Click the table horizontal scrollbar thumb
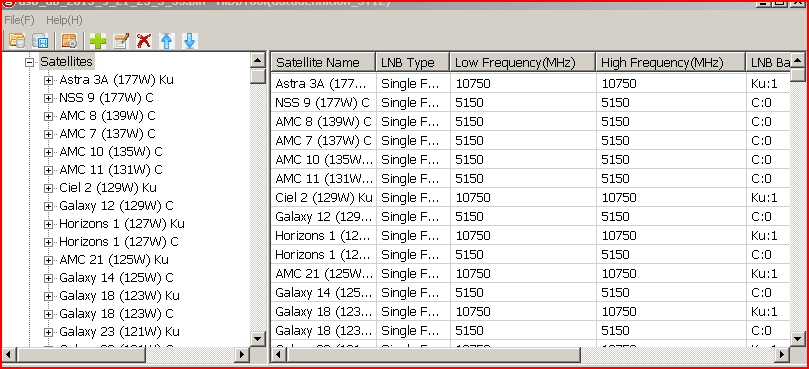 click(x=433, y=355)
